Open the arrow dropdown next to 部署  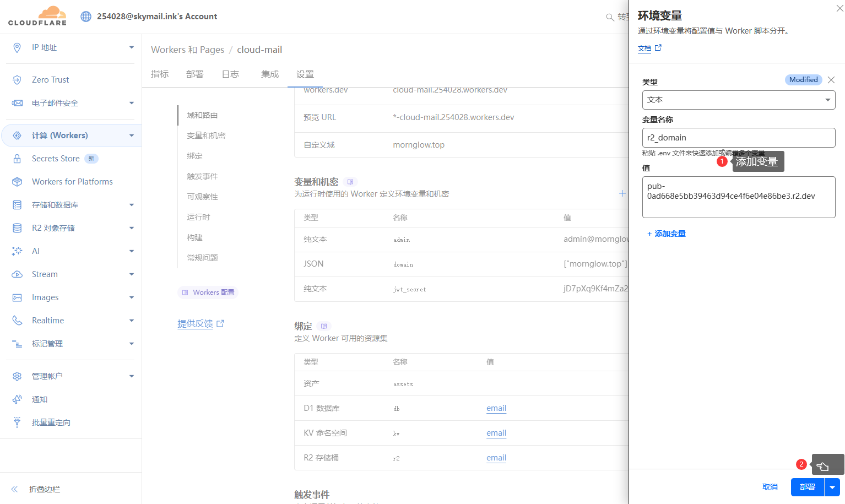832,487
